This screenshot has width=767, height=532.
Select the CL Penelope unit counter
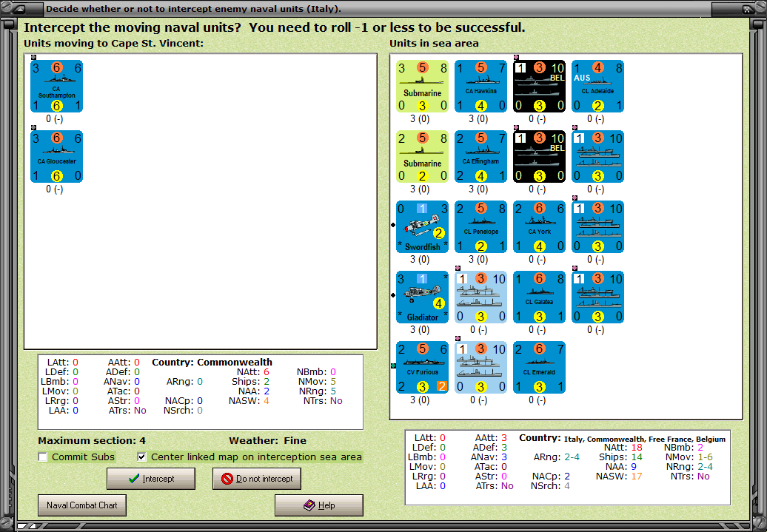tap(480, 227)
